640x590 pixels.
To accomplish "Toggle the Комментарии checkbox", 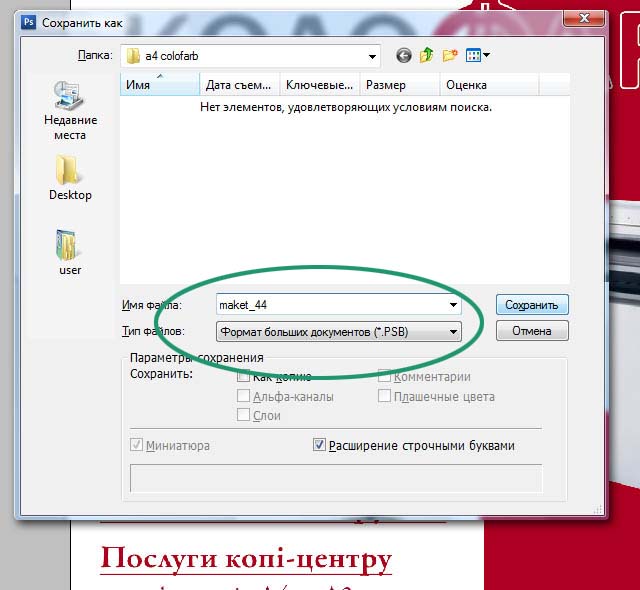I will pyautogui.click(x=384, y=376).
